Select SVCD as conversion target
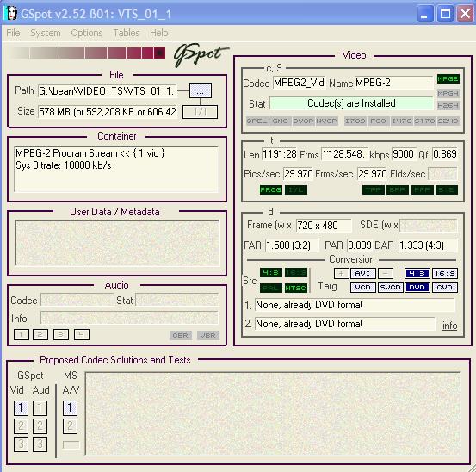 391,287
